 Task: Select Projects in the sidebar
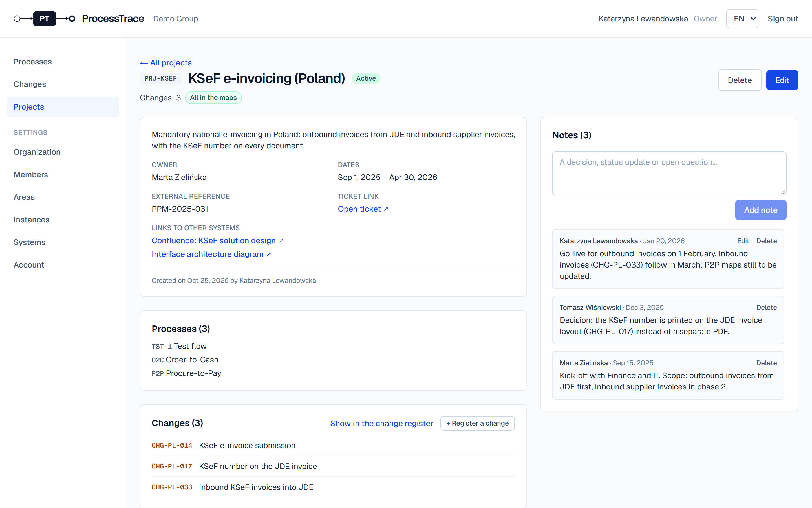pos(63,106)
